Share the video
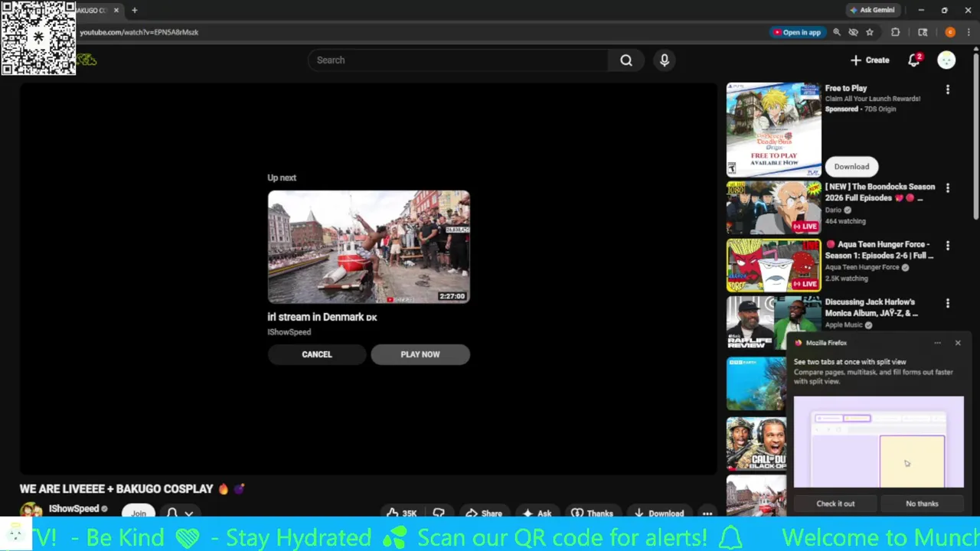 484,514
